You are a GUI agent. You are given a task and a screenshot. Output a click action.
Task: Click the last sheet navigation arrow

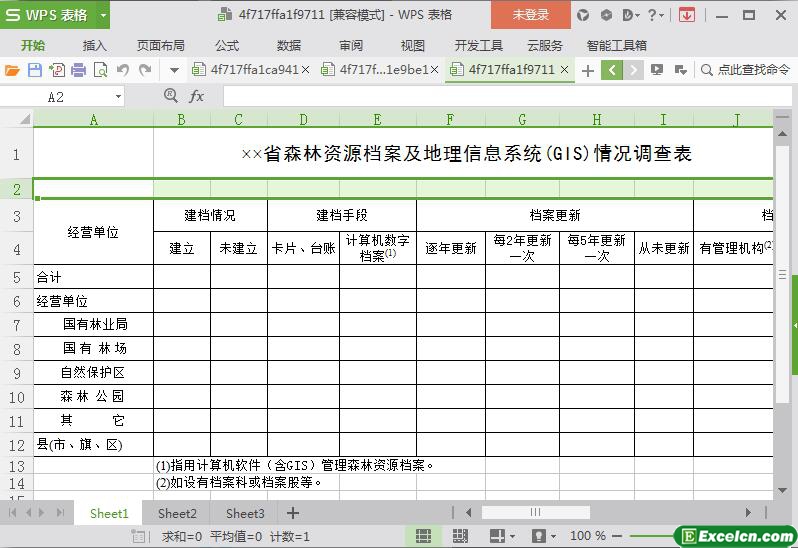click(61, 512)
